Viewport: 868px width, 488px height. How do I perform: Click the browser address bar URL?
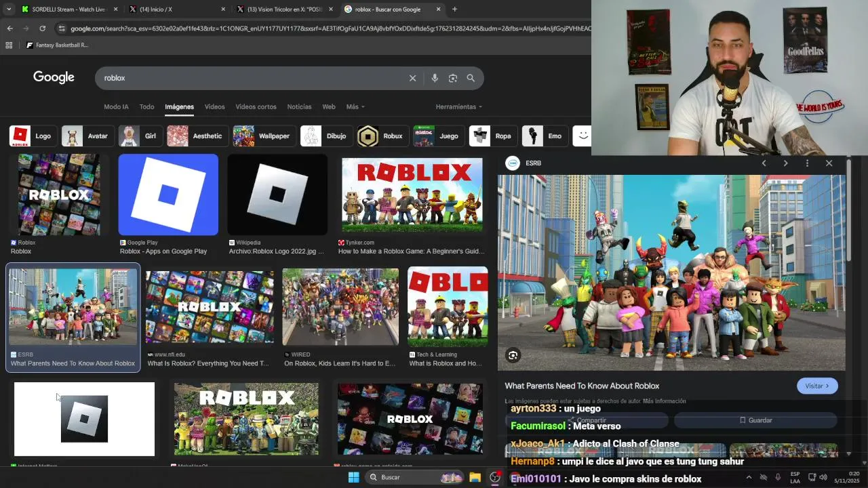coord(330,28)
